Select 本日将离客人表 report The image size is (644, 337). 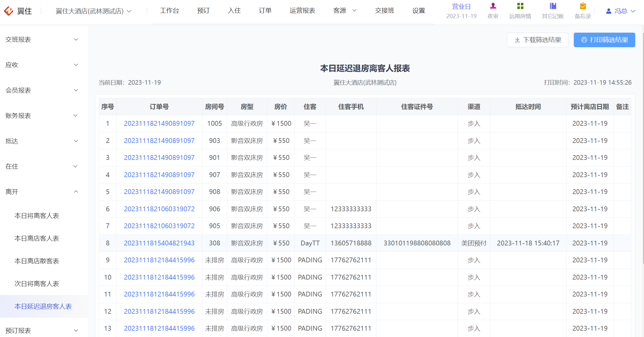(37, 216)
